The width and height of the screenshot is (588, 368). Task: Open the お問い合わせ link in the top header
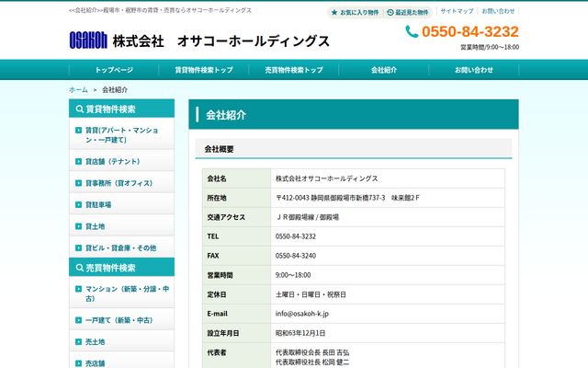pos(498,11)
